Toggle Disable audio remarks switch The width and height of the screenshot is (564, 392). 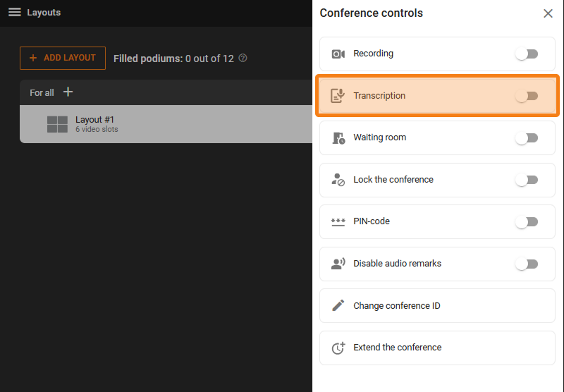pyautogui.click(x=527, y=264)
